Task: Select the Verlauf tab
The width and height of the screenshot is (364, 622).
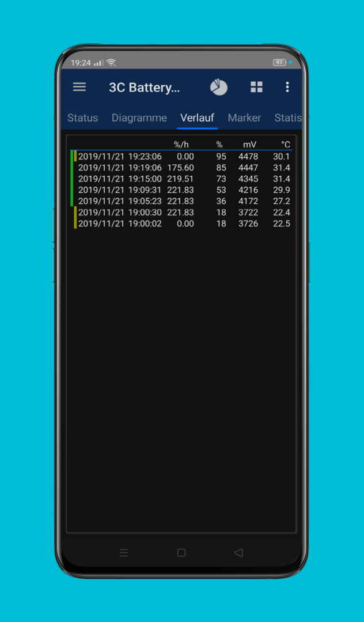Action: (x=197, y=118)
